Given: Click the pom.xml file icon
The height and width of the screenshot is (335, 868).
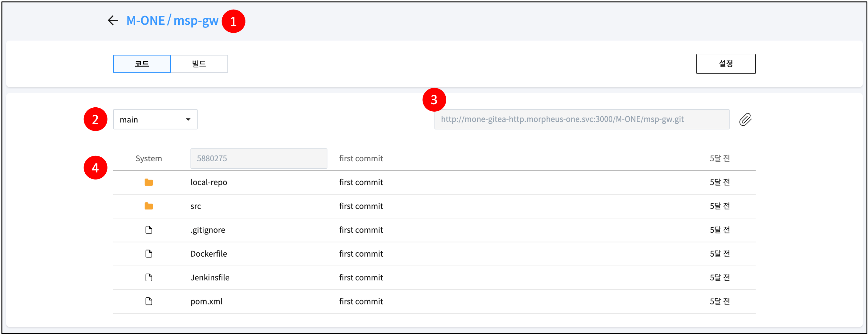Looking at the screenshot, I should (148, 301).
